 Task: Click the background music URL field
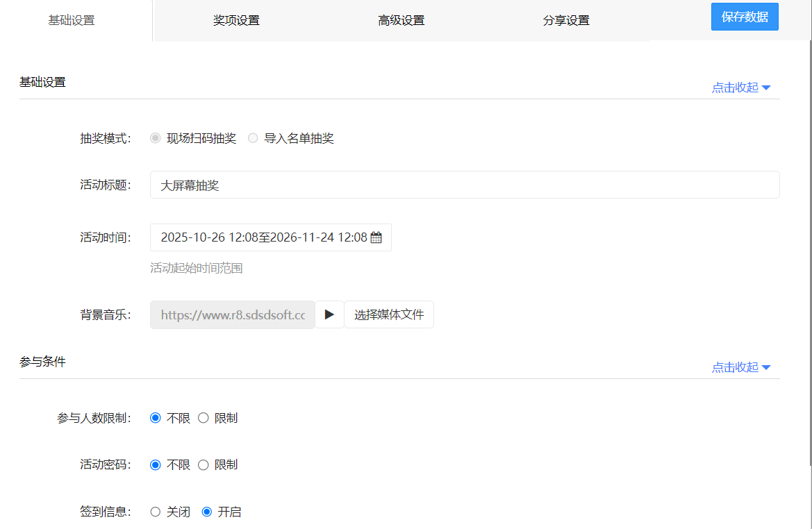click(232, 314)
